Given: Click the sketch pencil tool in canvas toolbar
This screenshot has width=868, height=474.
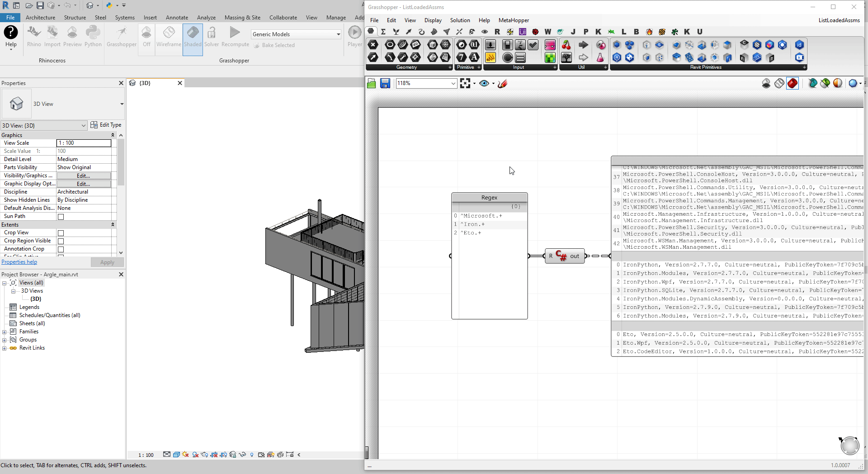Looking at the screenshot, I should pos(502,83).
